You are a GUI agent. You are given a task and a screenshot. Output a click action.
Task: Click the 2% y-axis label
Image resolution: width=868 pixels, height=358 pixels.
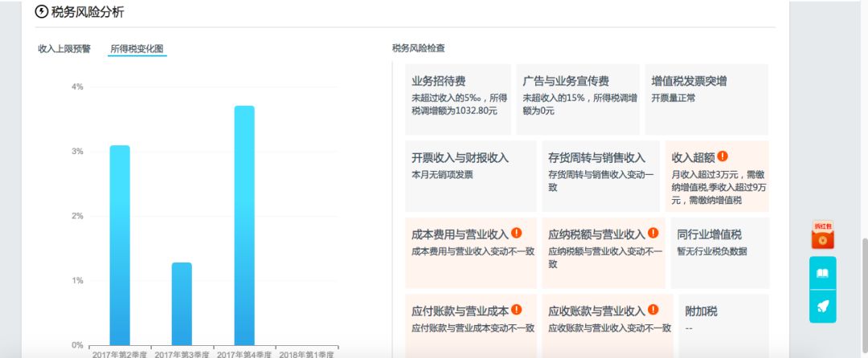pos(77,216)
